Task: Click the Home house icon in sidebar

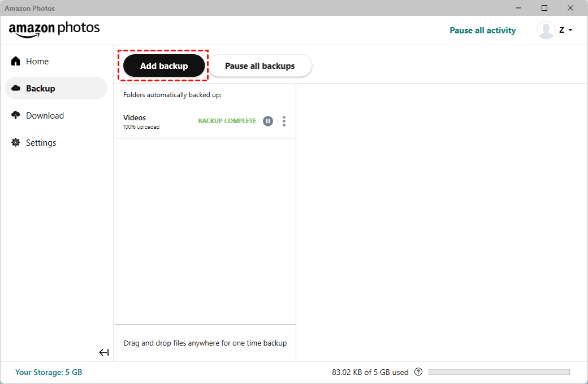Action: pos(16,61)
